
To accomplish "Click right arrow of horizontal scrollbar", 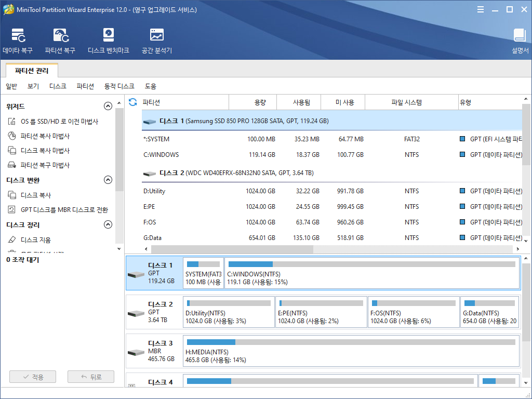I will 518,249.
